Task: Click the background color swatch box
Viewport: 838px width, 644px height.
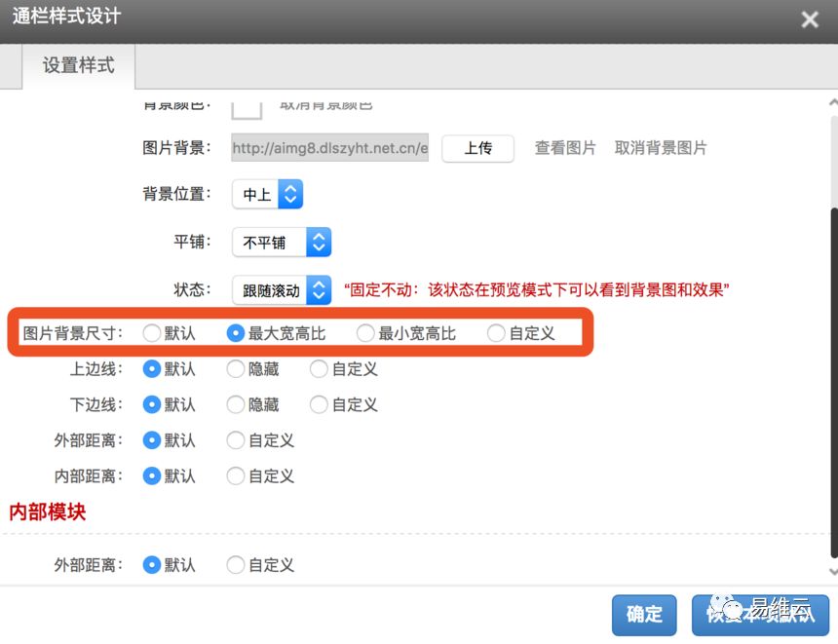Action: click(x=247, y=109)
